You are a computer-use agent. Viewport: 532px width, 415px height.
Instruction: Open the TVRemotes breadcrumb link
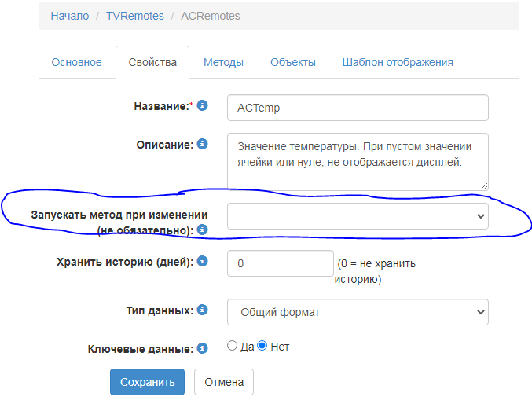click(134, 16)
